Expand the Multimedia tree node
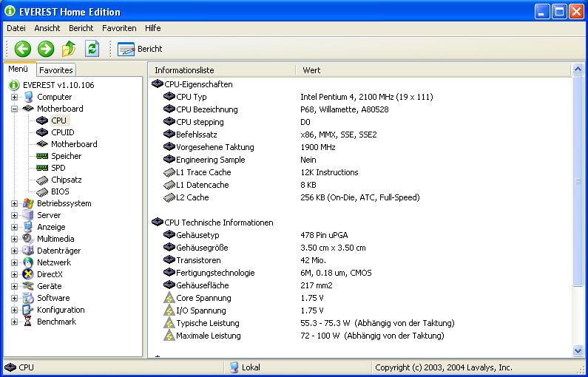Screen dimensions: 588x377 click(x=14, y=239)
